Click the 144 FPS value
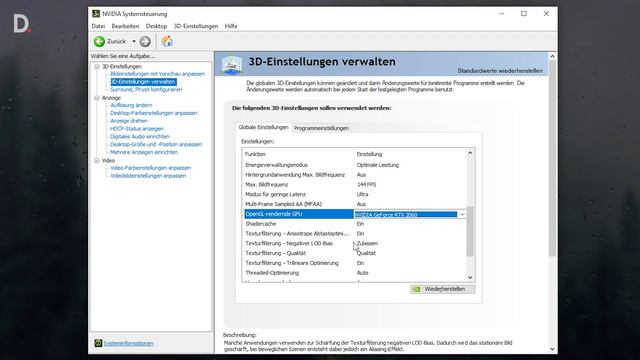 point(366,184)
